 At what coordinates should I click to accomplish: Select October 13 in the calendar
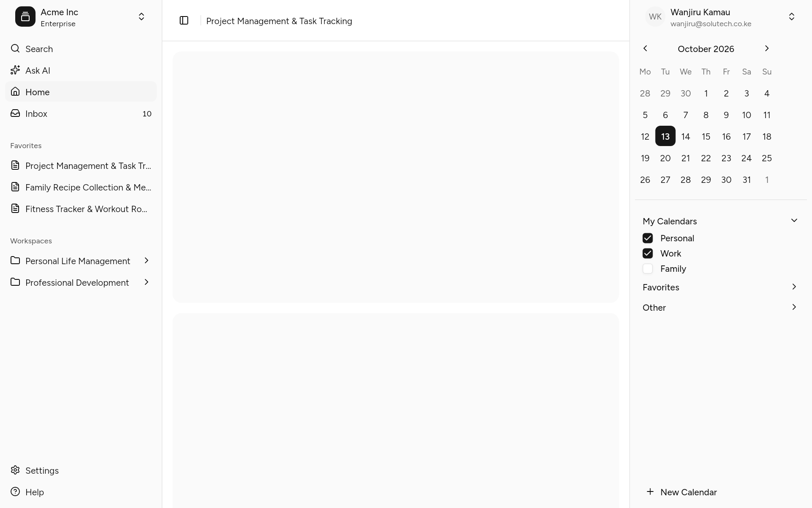pos(665,136)
